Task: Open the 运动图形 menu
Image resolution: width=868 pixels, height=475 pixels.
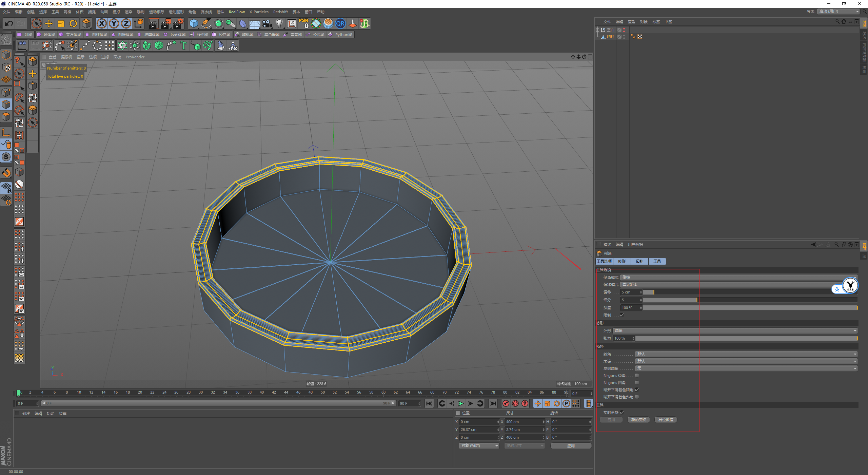Action: click(x=176, y=12)
